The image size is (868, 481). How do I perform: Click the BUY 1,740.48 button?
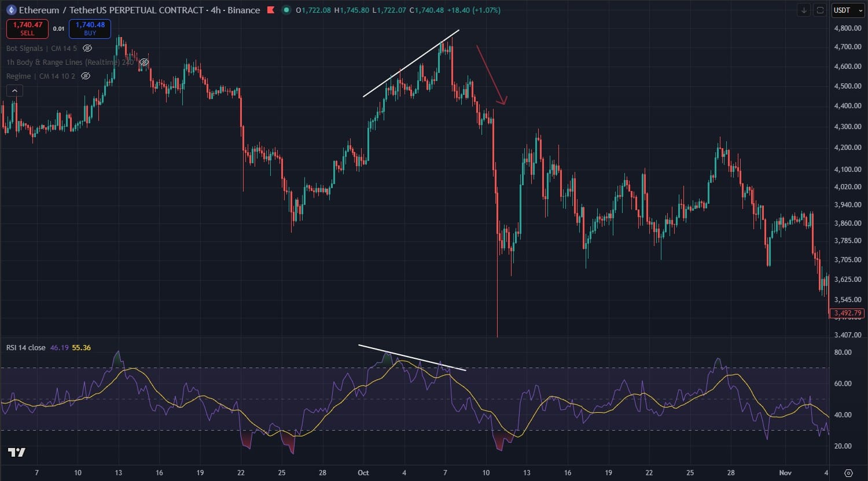(90, 28)
